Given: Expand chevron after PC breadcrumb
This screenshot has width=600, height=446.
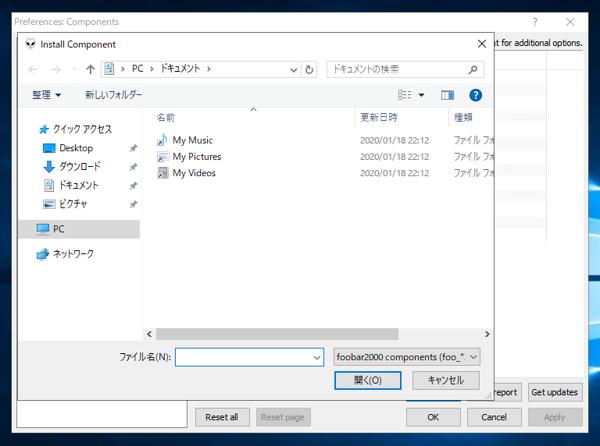Looking at the screenshot, I should (152, 69).
